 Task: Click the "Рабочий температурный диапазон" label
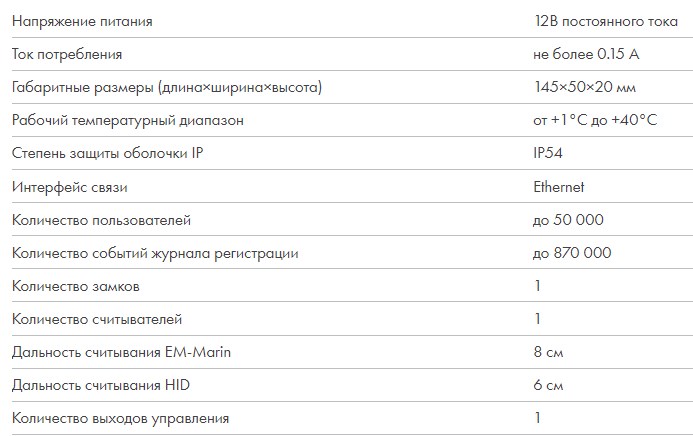[x=128, y=120]
